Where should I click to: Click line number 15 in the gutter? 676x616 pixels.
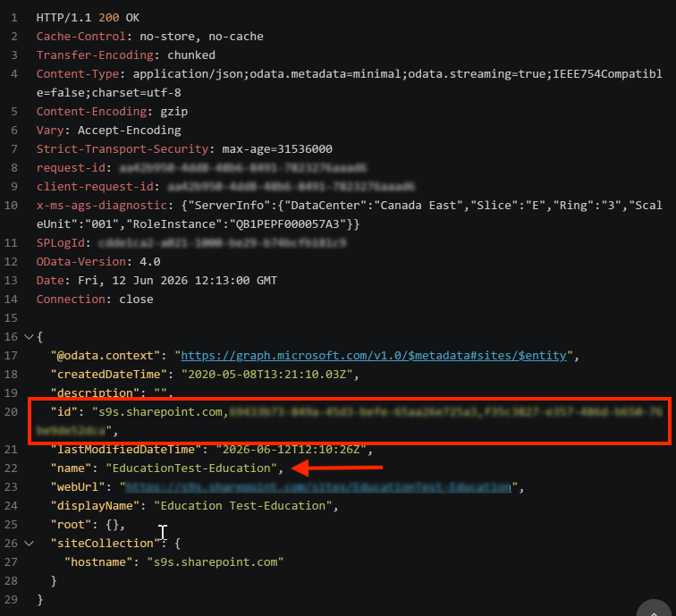point(11,318)
